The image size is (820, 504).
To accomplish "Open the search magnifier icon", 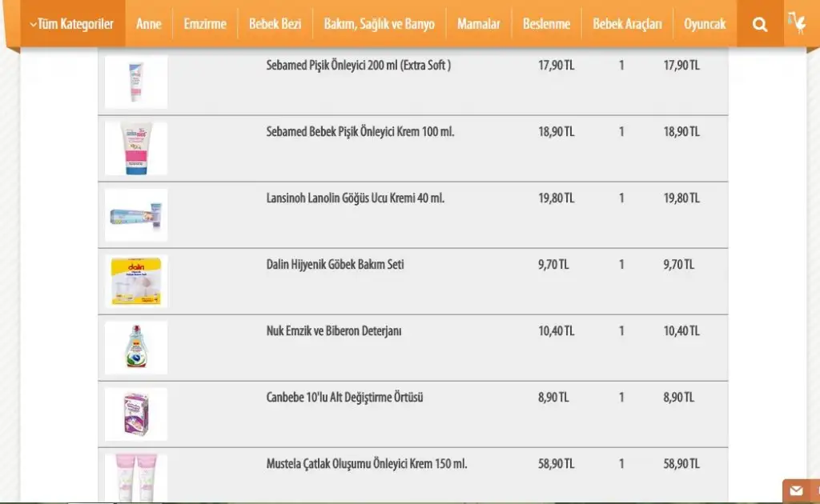I will pyautogui.click(x=760, y=24).
